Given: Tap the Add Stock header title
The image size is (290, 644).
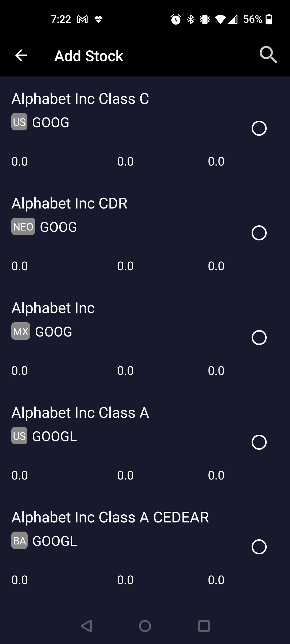Looking at the screenshot, I should [x=89, y=56].
